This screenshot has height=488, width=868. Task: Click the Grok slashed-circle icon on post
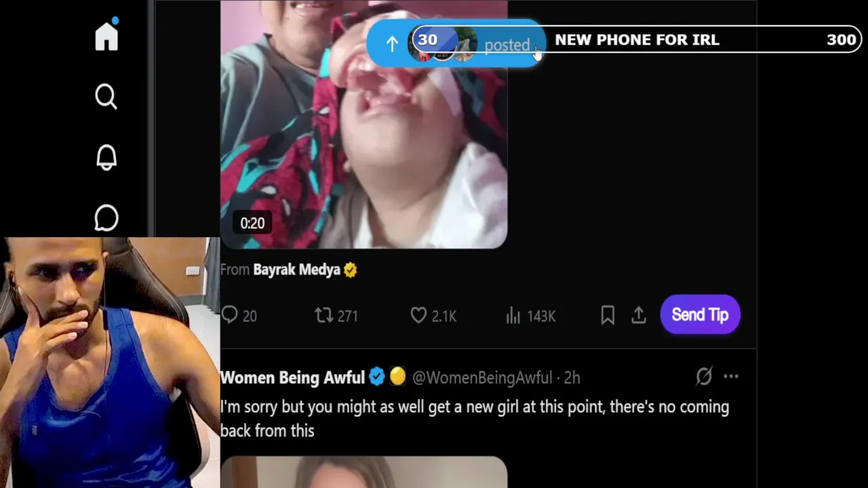point(704,377)
